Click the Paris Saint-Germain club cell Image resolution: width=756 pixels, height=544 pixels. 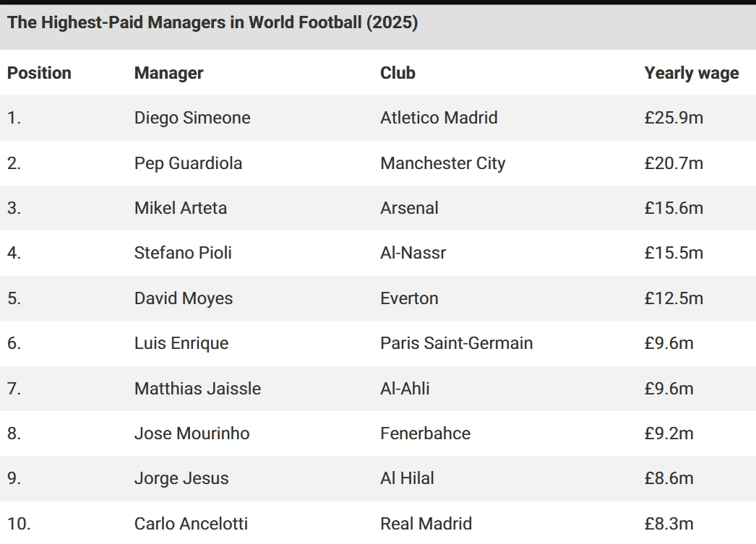coord(456,343)
